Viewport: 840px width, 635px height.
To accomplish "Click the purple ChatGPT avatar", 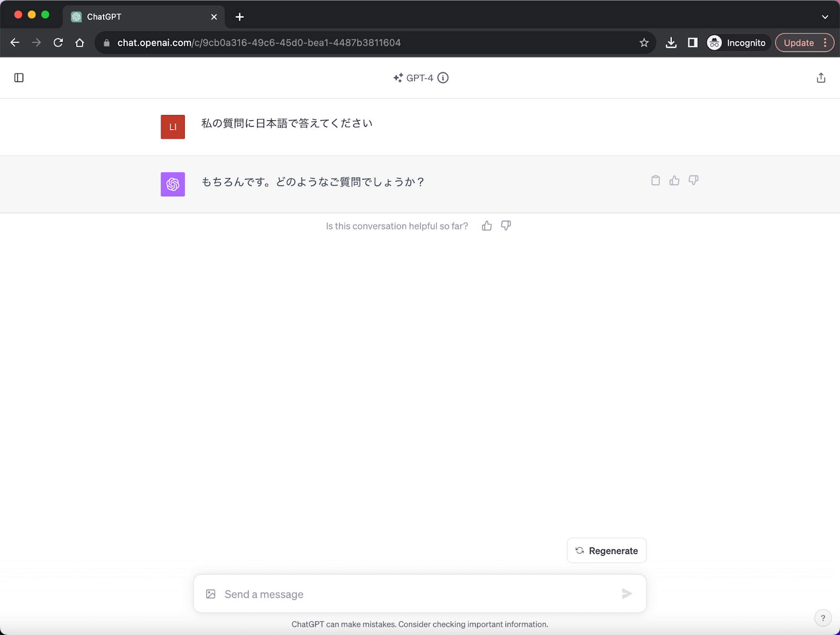I will [173, 184].
